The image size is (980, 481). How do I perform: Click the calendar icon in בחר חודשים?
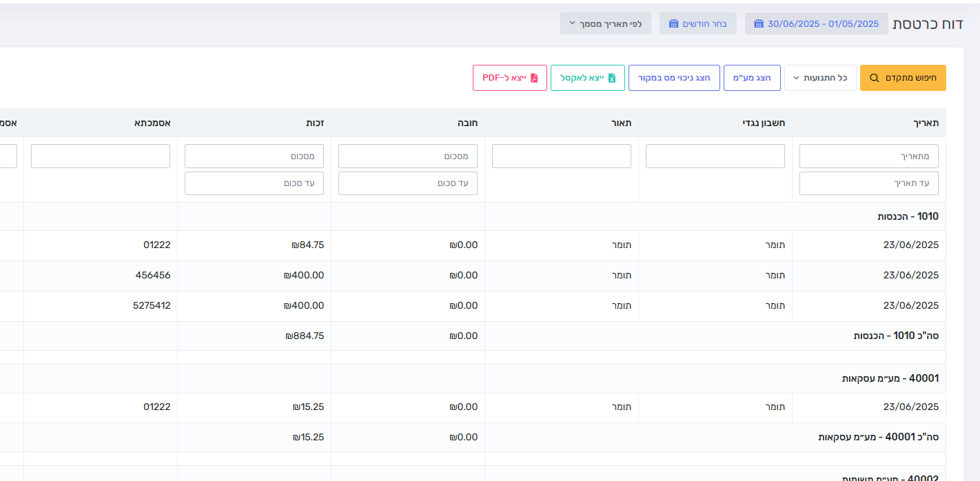click(673, 23)
